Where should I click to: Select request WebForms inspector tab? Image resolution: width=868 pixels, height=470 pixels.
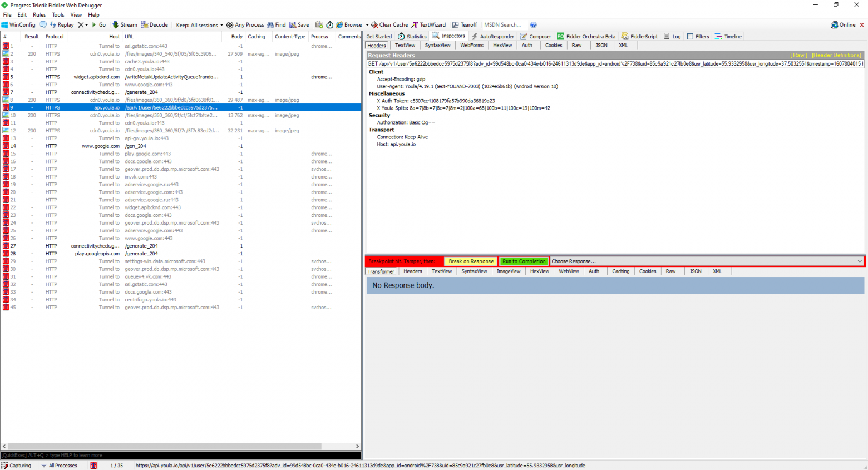tap(472, 46)
